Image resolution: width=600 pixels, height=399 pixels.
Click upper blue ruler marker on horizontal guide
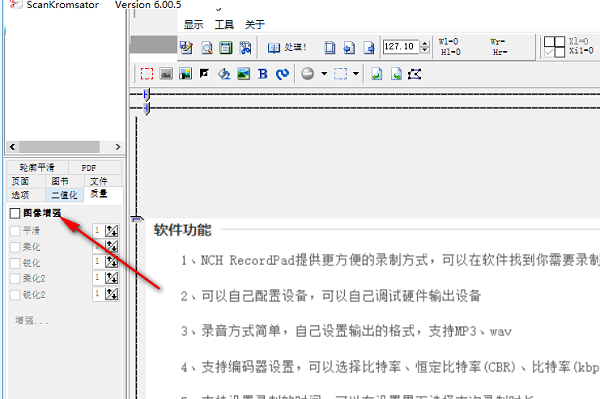[146, 94]
